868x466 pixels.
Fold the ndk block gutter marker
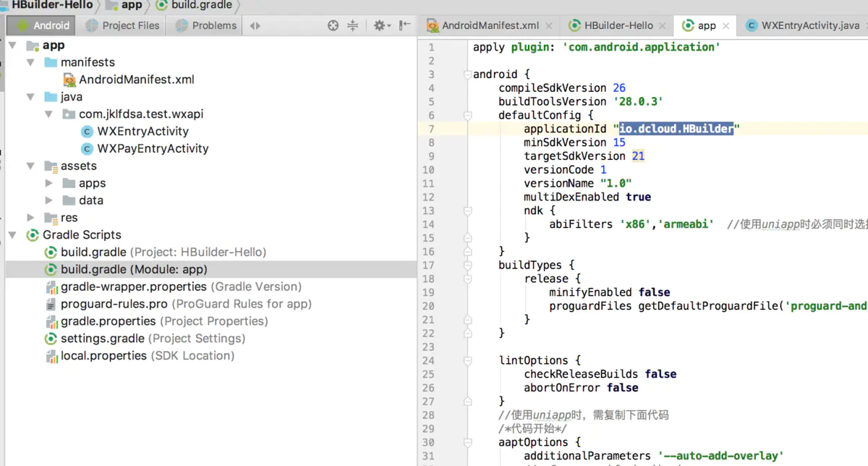[x=467, y=211]
